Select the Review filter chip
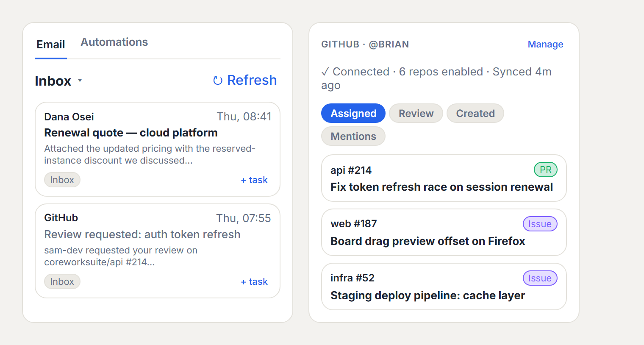The image size is (644, 345). click(x=416, y=113)
